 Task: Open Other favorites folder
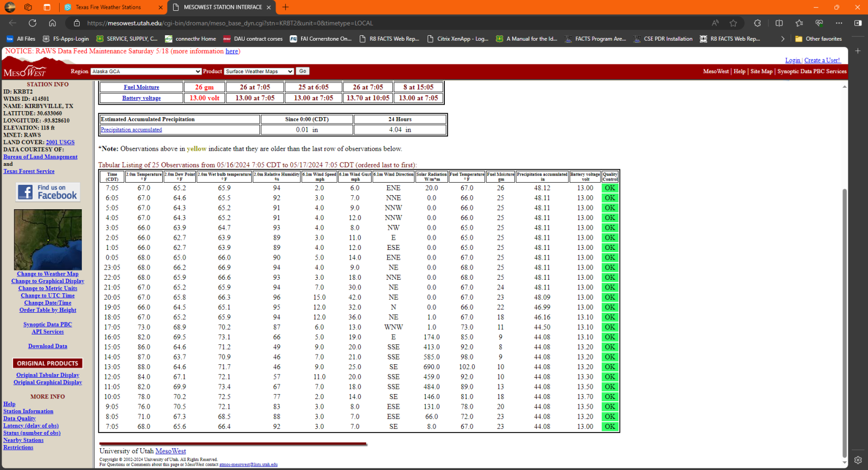coord(819,38)
